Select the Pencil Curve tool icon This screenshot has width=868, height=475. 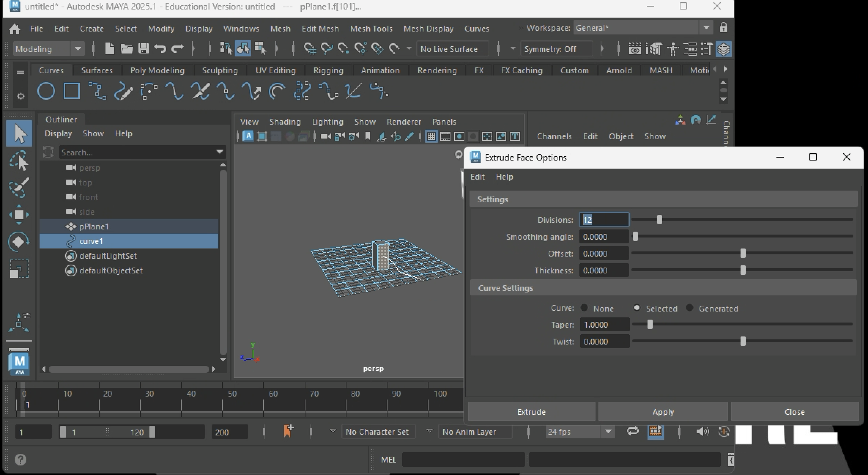123,91
